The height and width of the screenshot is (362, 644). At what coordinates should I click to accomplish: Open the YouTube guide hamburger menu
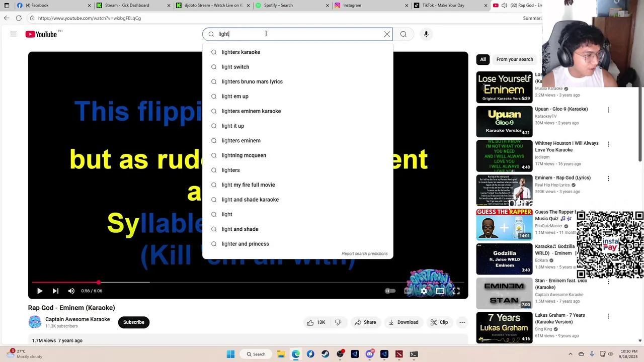[14, 34]
